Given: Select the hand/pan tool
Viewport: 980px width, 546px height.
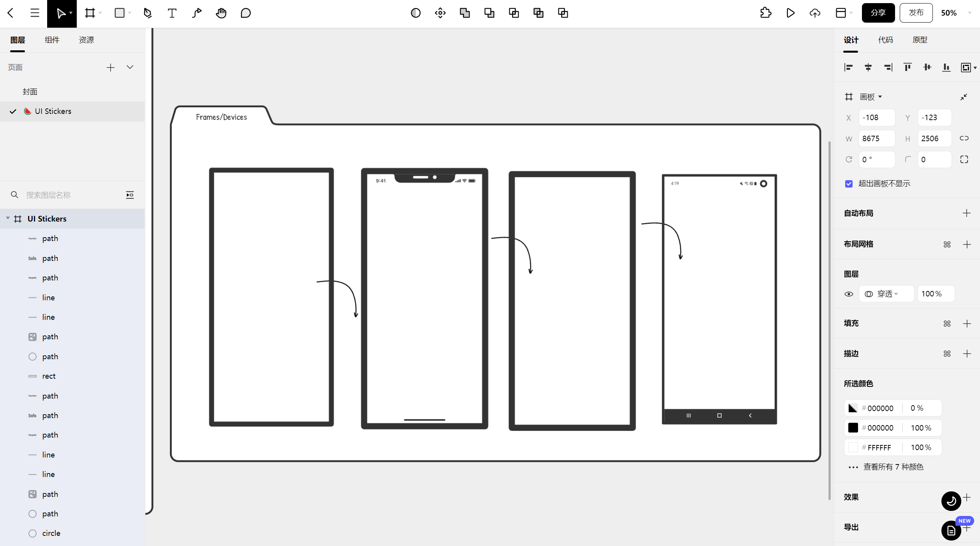Looking at the screenshot, I should coord(220,13).
